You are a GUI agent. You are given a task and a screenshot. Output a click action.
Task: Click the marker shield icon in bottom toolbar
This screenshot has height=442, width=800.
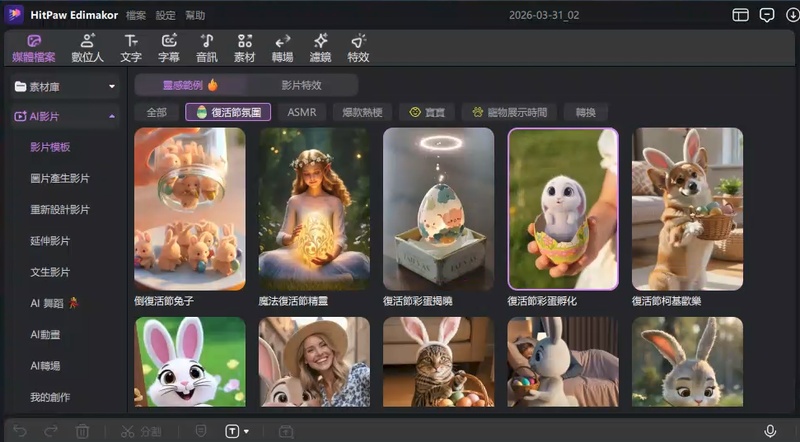pyautogui.click(x=201, y=431)
